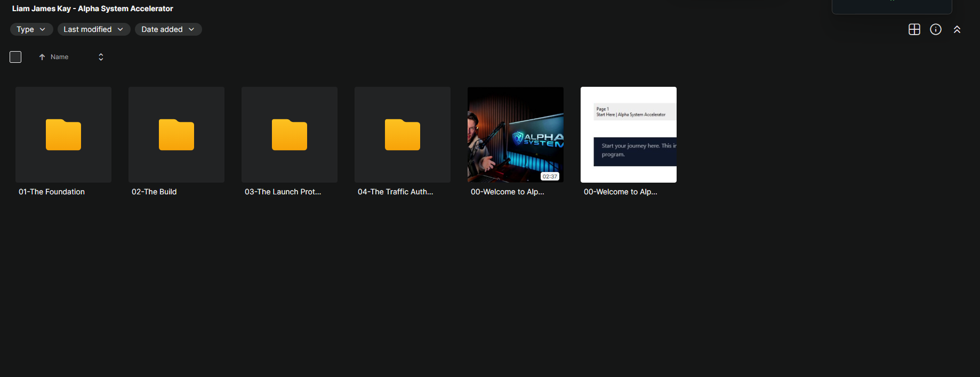Viewport: 980px width, 377px height.
Task: Open the Type filter dropdown
Action: [x=31, y=29]
